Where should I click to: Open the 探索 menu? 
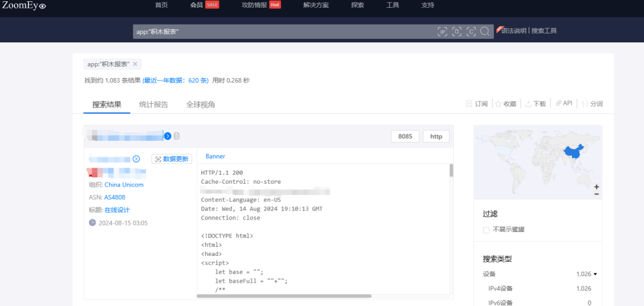[x=357, y=5]
